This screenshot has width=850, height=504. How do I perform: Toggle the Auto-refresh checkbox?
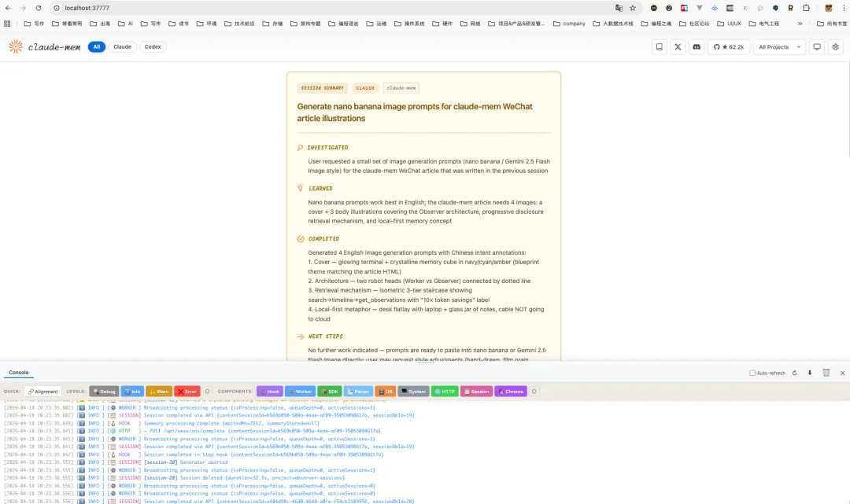coord(752,373)
